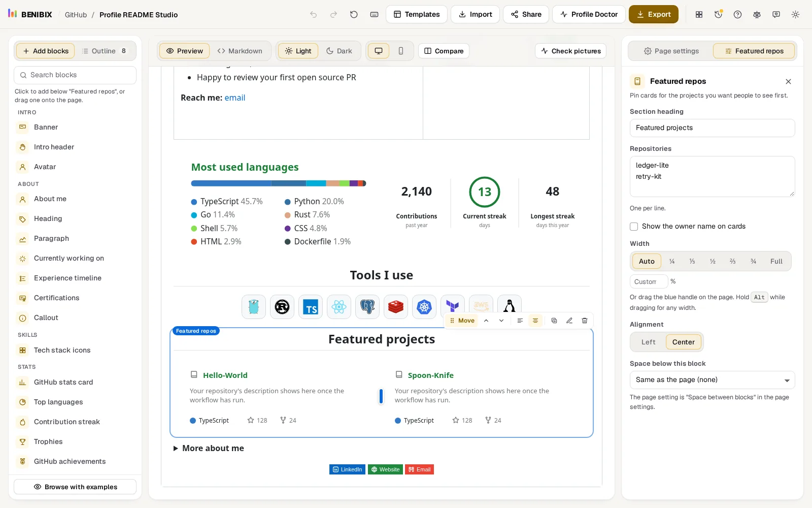Click the pencil edit icon on block toolbar
Screen dimensions: 812x508
coord(569,321)
